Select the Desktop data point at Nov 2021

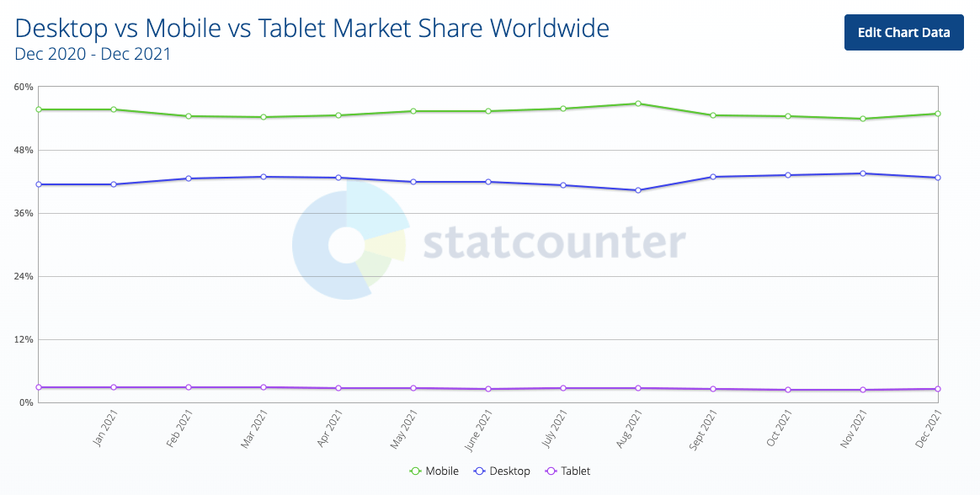[x=863, y=173]
